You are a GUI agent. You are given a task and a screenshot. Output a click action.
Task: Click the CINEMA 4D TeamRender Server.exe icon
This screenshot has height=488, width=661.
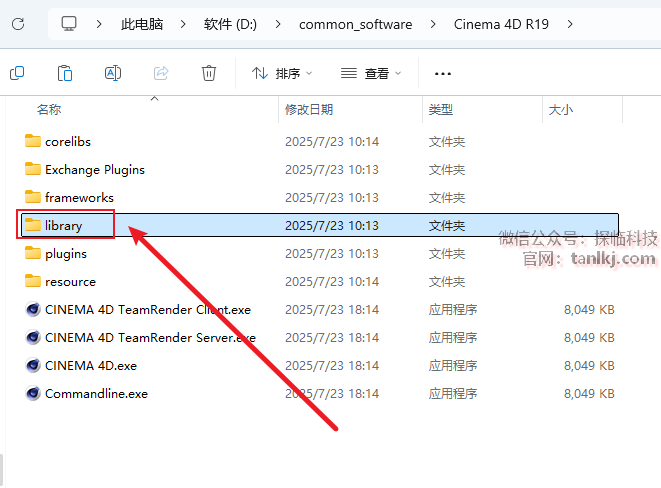coord(33,337)
